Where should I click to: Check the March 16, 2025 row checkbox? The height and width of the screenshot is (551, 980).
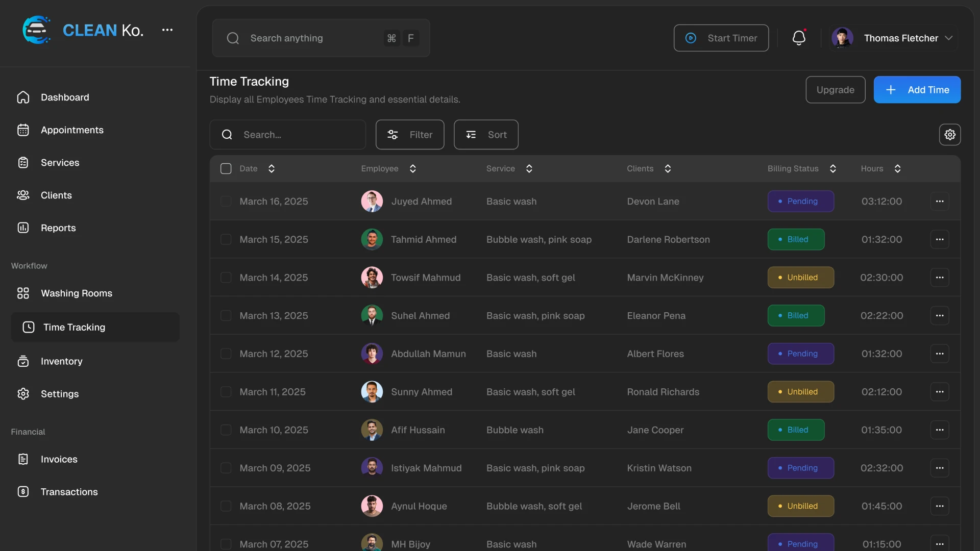click(x=226, y=201)
